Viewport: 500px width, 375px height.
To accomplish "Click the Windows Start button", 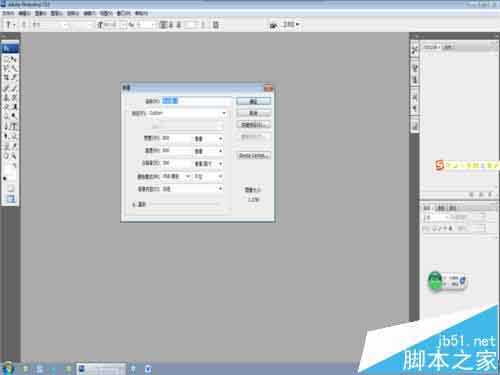I will (x=8, y=368).
